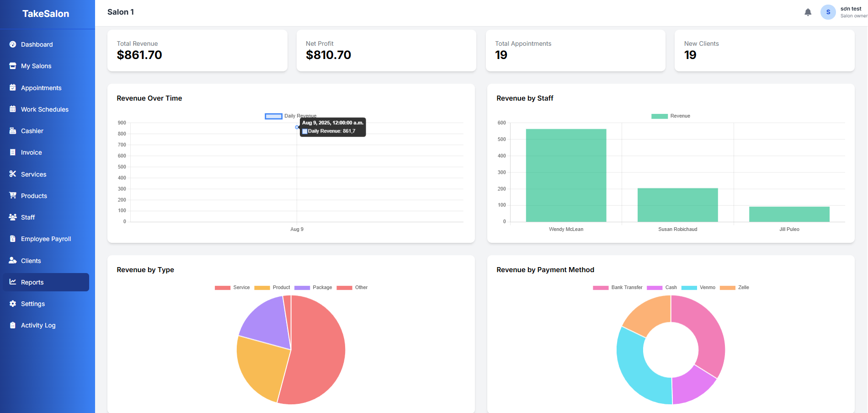Open Staff via the people icon
Screen dimensions: 868x413
pyautogui.click(x=12, y=217)
